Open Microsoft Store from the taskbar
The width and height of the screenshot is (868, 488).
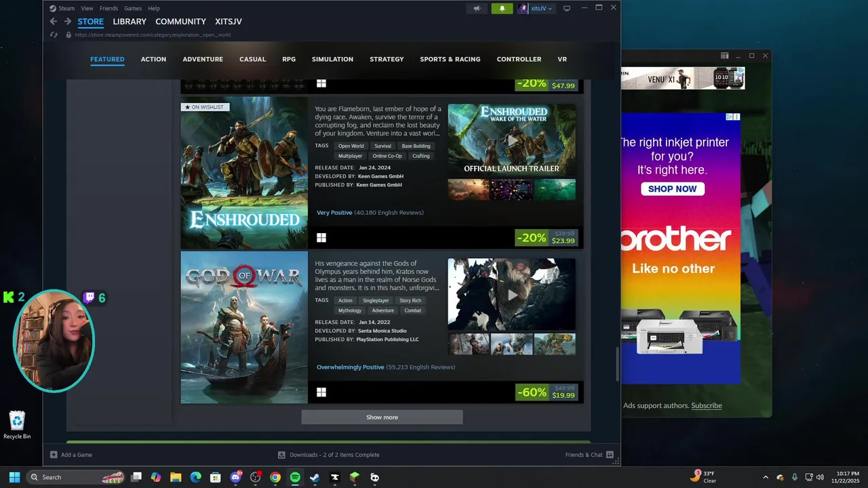[x=216, y=477]
